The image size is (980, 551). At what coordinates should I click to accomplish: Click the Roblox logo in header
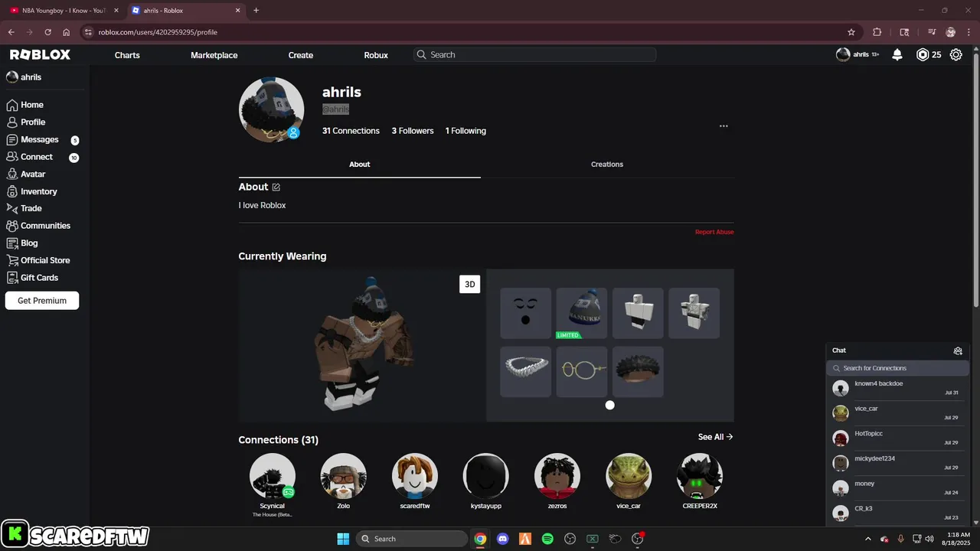40,55
